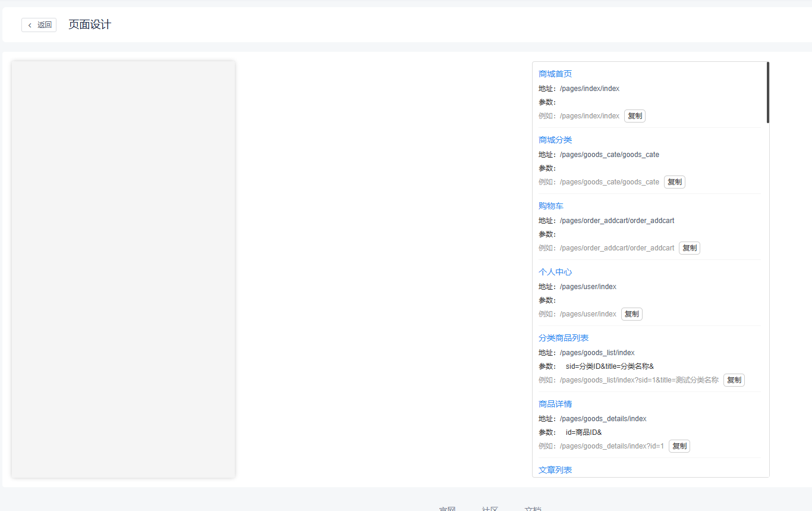Screen dimensions: 812x511
Task: Click the 例如 line showing /pages/user/index
Action: click(577, 314)
